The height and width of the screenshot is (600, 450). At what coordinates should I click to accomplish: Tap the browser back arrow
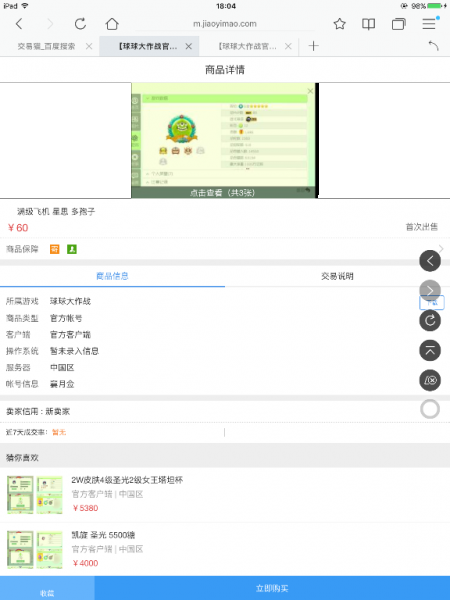[19, 24]
